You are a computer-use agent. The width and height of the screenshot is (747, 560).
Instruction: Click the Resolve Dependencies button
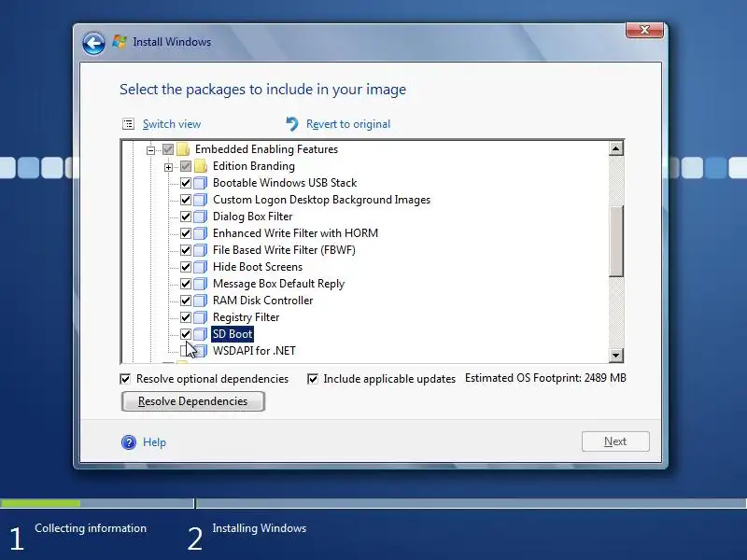(193, 401)
